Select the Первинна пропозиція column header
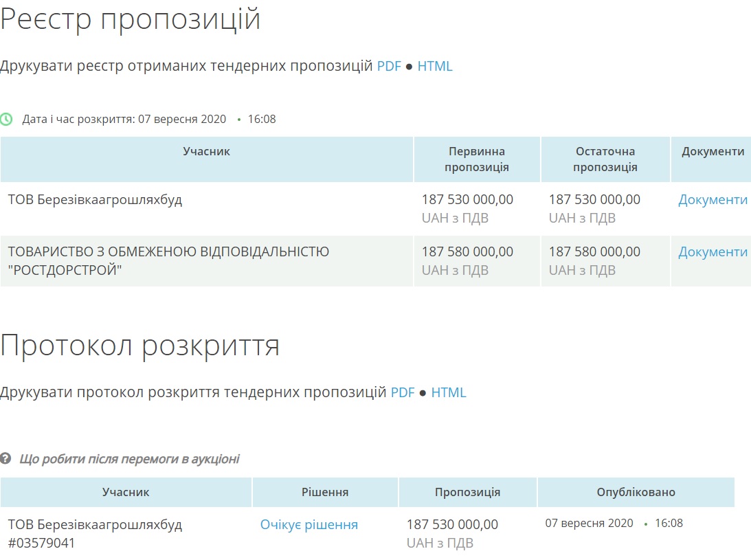751x560 pixels. pyautogui.click(x=477, y=159)
